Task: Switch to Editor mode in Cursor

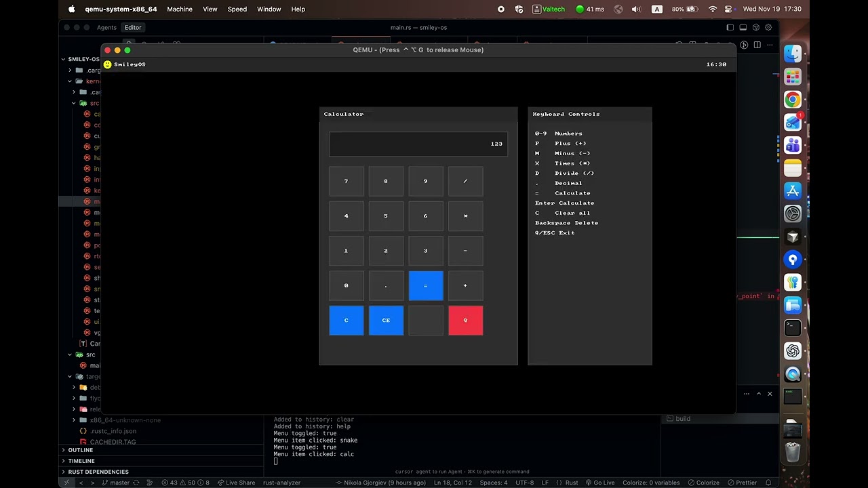Action: [133, 28]
